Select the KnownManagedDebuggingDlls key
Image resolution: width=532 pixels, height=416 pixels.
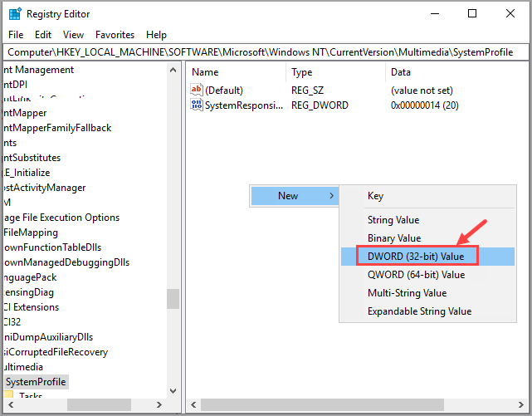(66, 262)
